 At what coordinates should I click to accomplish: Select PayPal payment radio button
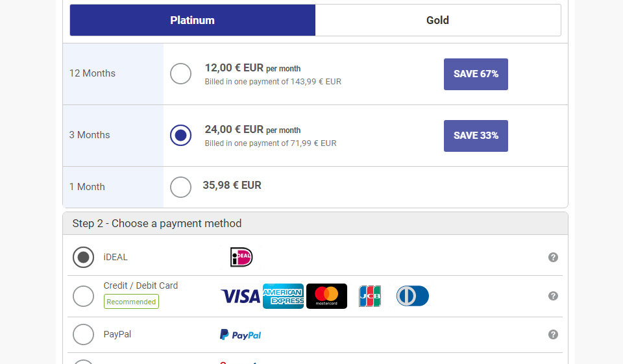pos(83,335)
